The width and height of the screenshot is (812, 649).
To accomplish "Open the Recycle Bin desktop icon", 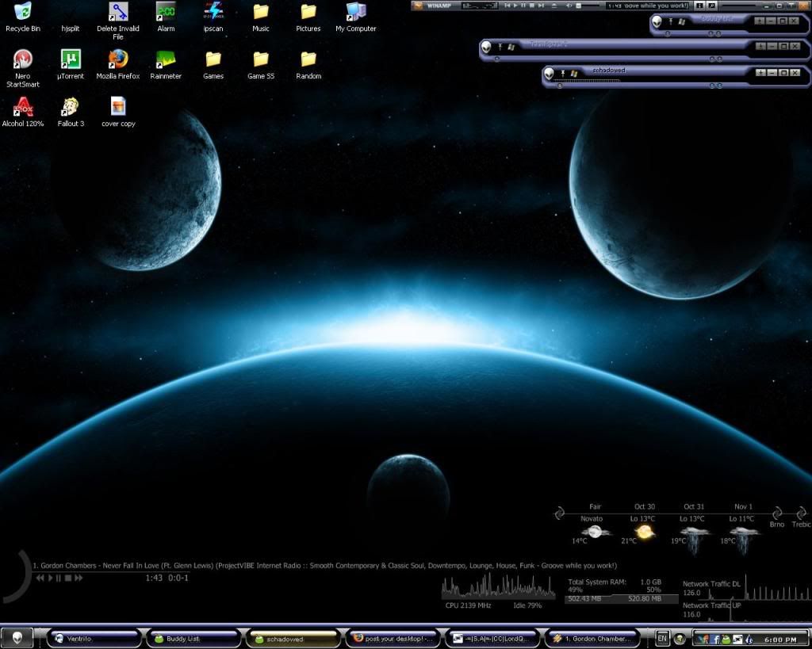I will (x=22, y=17).
